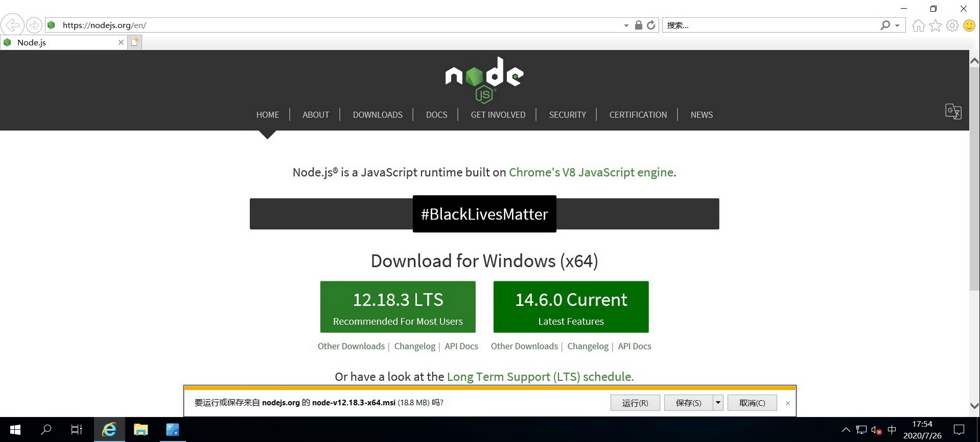Open the blue app next to File Explorer
This screenshot has height=442, width=980.
(173, 430)
